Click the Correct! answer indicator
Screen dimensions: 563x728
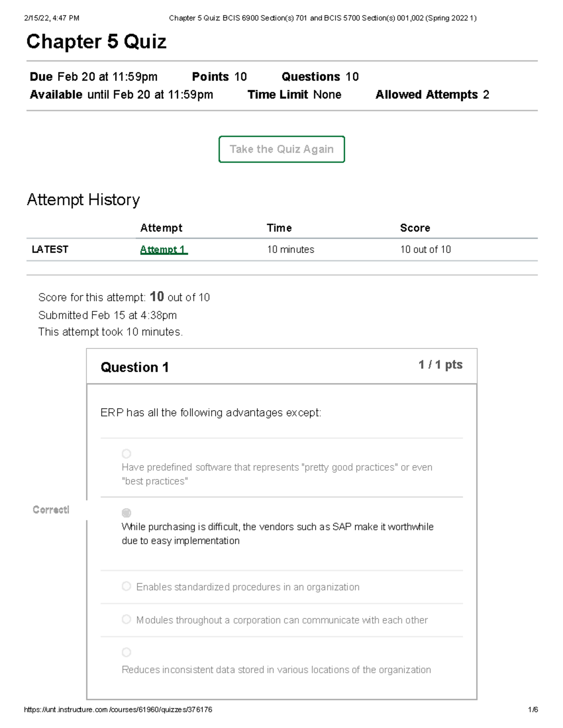coord(51,510)
